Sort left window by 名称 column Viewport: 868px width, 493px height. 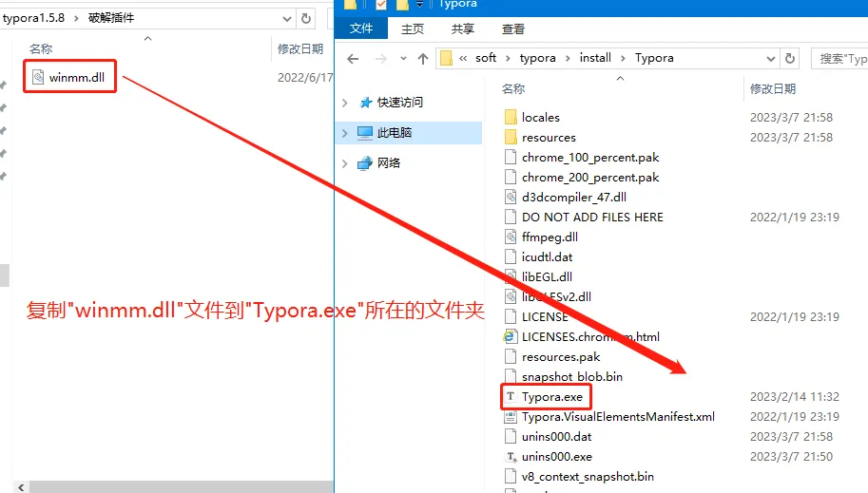pyautogui.click(x=41, y=48)
